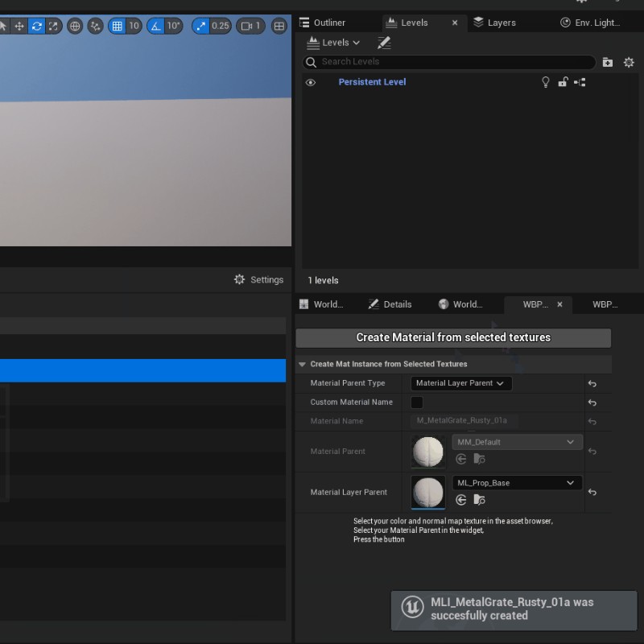Select the translate (move) tool
Viewport: 644px width, 644px height.
tap(19, 26)
